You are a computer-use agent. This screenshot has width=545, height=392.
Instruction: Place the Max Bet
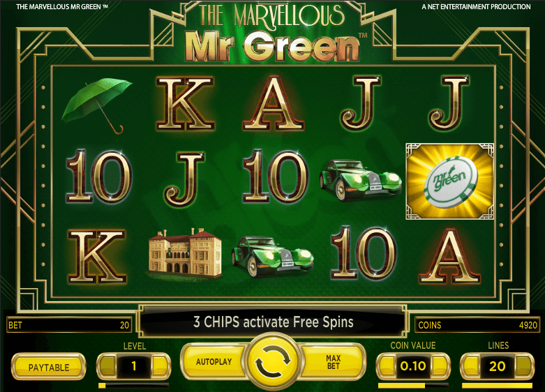click(x=333, y=362)
